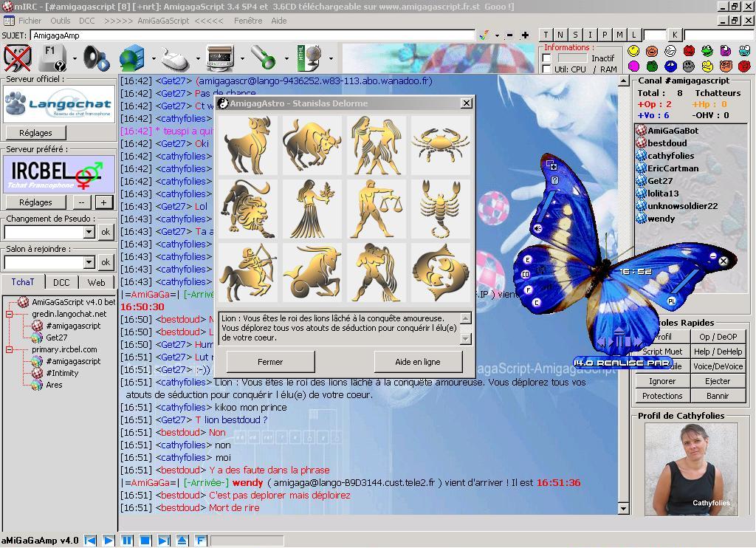
Task: Select the Taurus bull zodiac sign
Action: tap(312, 145)
